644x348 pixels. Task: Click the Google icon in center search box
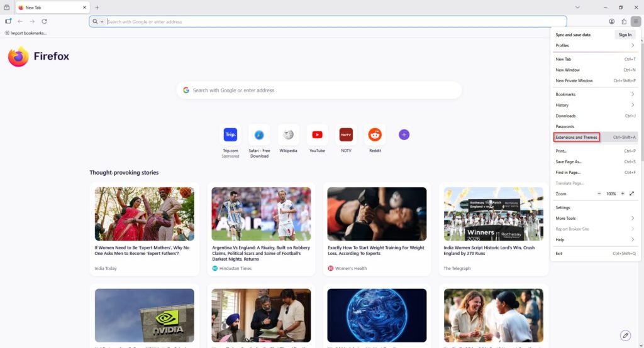point(186,90)
